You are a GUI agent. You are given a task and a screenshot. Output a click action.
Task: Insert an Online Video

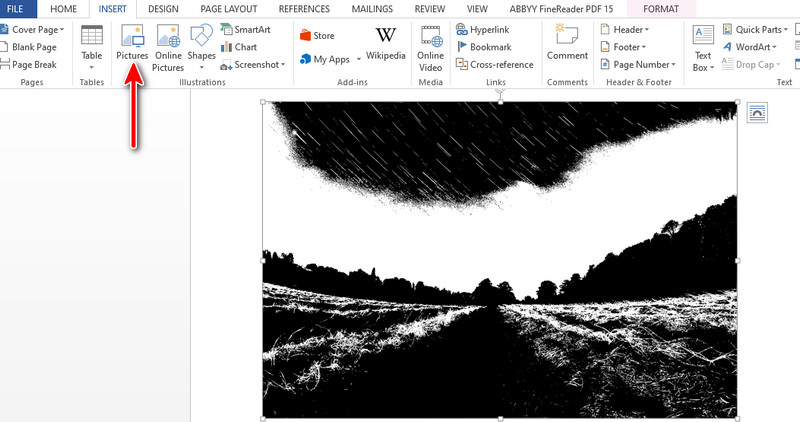431,46
